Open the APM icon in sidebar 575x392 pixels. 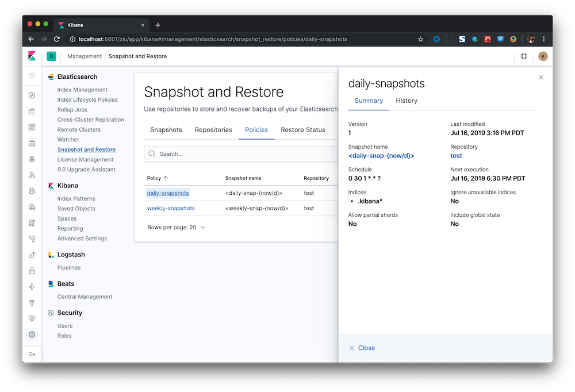32,239
